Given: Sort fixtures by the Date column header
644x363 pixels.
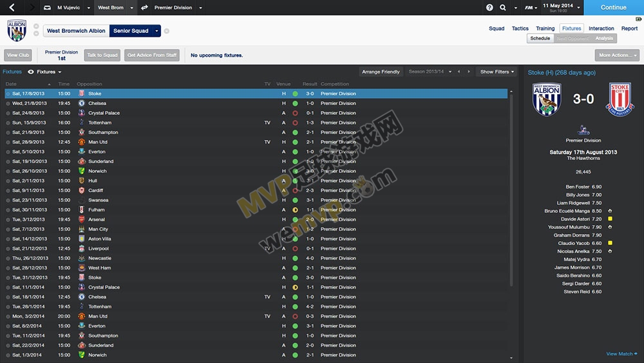Looking at the screenshot, I should (x=11, y=84).
